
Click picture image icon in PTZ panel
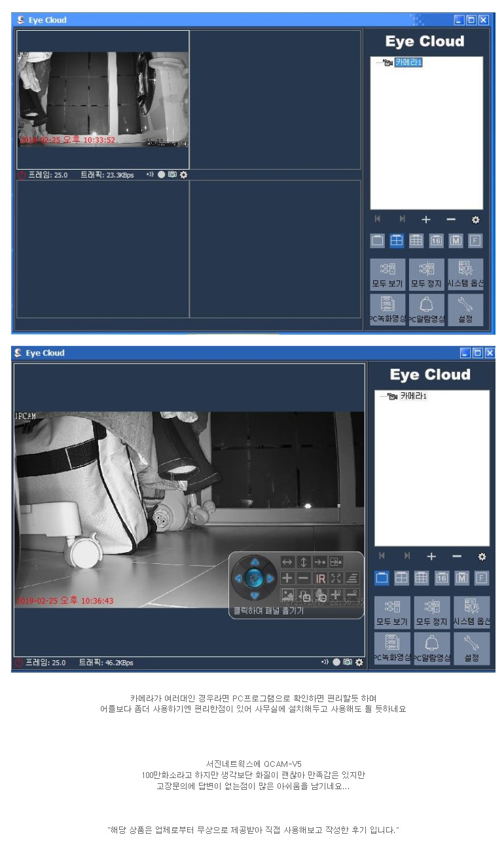(287, 595)
